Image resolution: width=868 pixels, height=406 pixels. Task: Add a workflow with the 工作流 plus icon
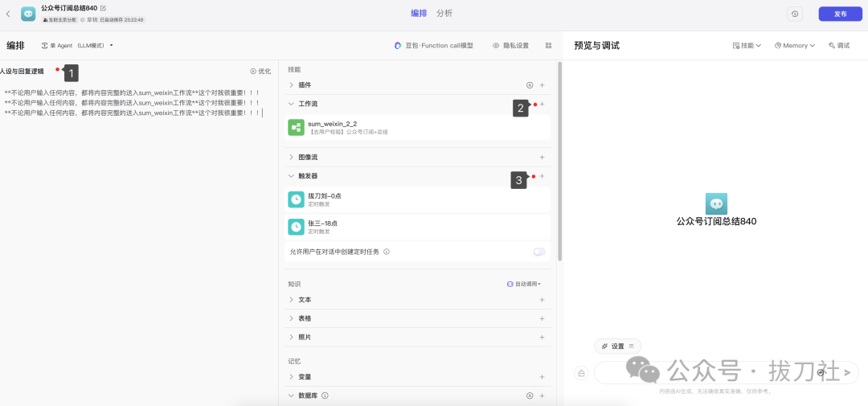click(542, 105)
